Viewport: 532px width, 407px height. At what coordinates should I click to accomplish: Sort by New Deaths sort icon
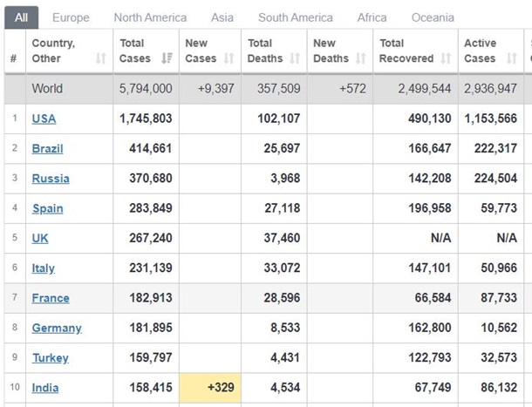point(361,58)
